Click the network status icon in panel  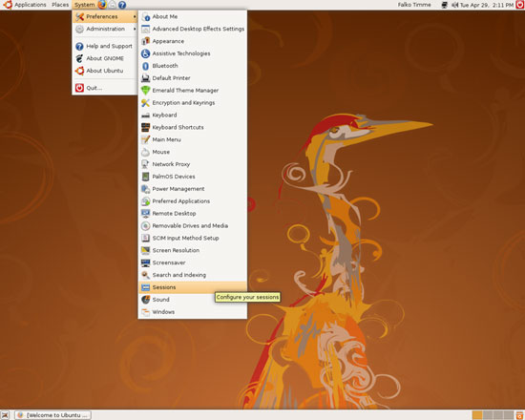[444, 5]
